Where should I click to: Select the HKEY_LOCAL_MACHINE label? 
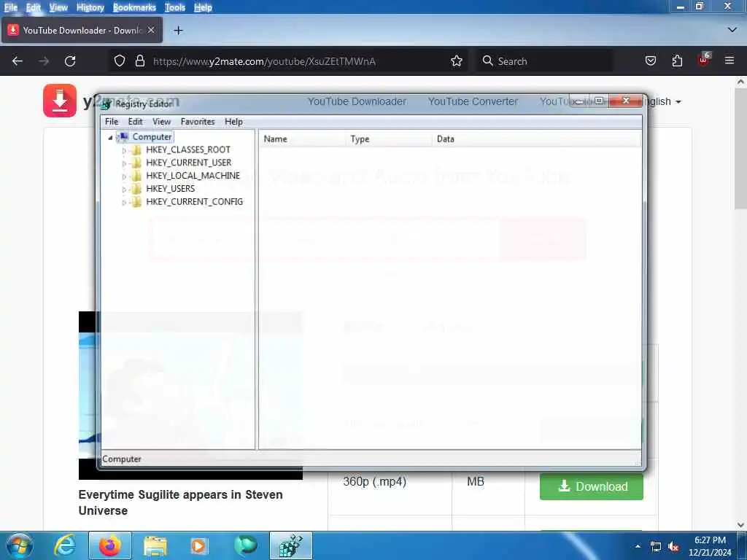click(x=193, y=176)
